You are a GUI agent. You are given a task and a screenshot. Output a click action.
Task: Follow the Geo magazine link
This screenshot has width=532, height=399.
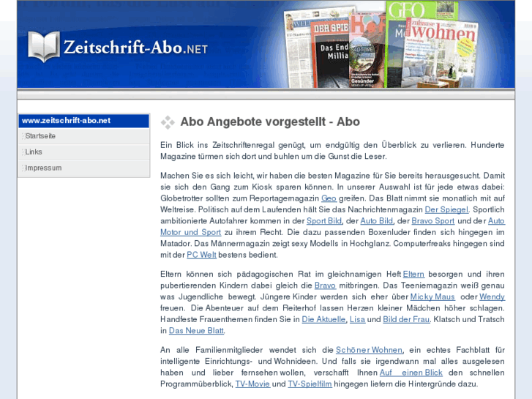tap(329, 198)
